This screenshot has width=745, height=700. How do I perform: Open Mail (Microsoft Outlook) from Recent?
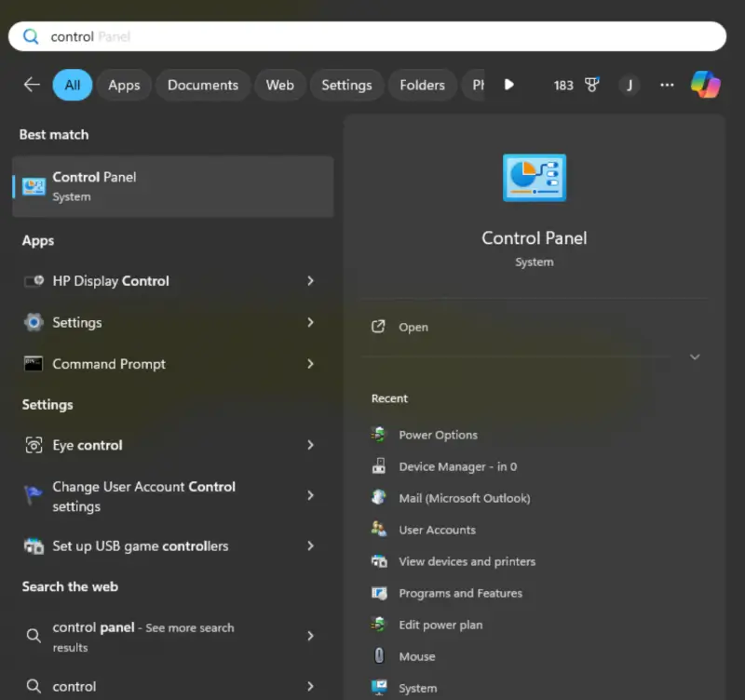pyautogui.click(x=463, y=498)
